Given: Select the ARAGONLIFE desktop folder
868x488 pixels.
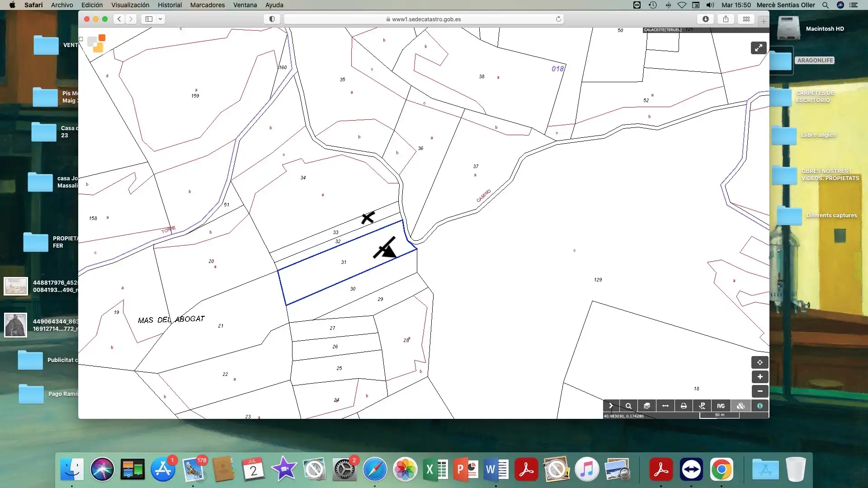Looking at the screenshot, I should coord(782,60).
